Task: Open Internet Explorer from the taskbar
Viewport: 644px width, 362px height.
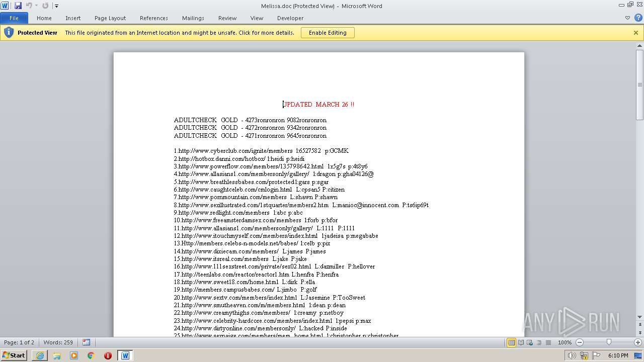Action: click(x=40, y=355)
